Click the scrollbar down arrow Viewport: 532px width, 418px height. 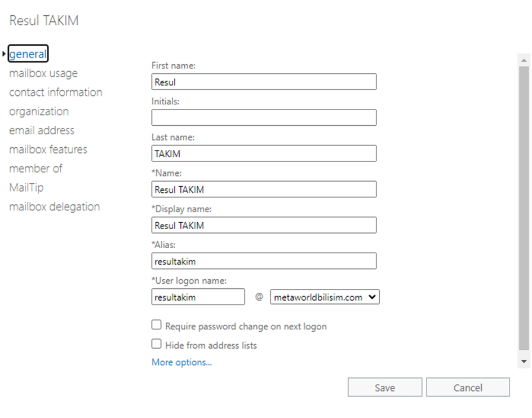(x=524, y=362)
